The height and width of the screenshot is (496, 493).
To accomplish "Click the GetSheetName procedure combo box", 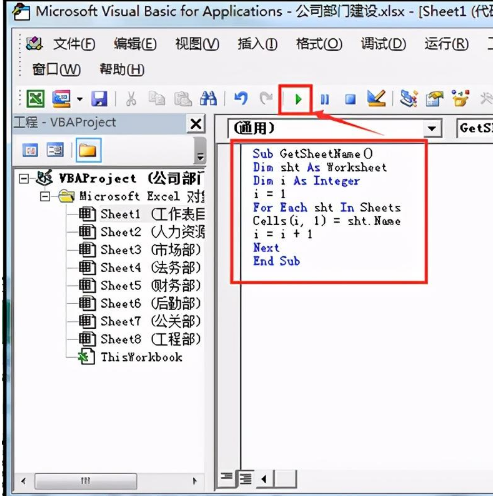I will [x=475, y=128].
